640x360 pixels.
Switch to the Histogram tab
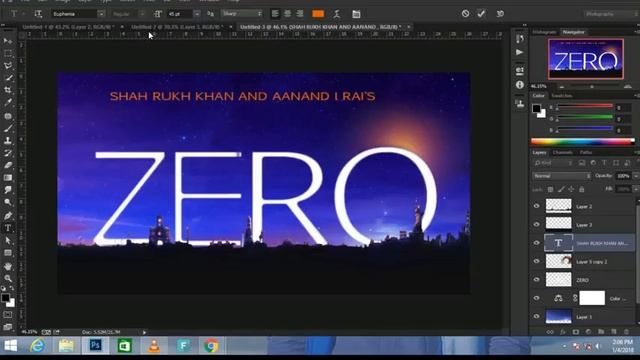[x=544, y=32]
